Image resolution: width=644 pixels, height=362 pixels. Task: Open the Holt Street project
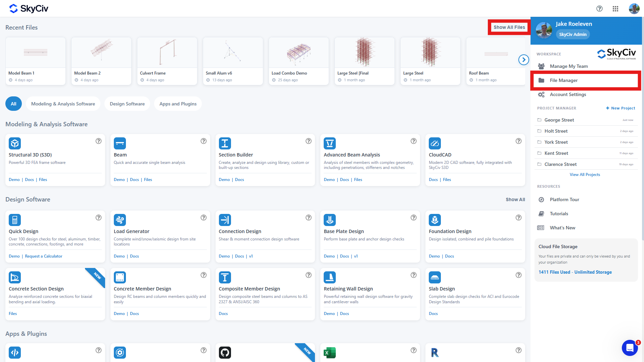(586, 131)
